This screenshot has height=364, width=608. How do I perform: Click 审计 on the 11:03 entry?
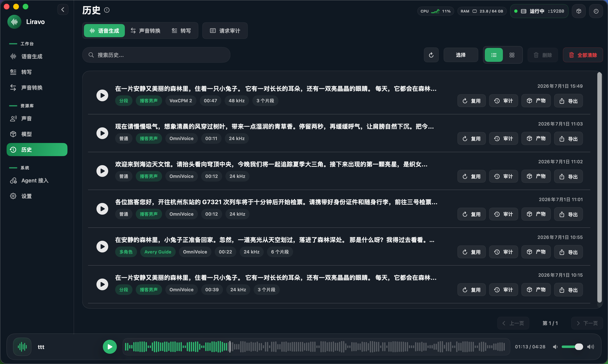click(x=503, y=139)
